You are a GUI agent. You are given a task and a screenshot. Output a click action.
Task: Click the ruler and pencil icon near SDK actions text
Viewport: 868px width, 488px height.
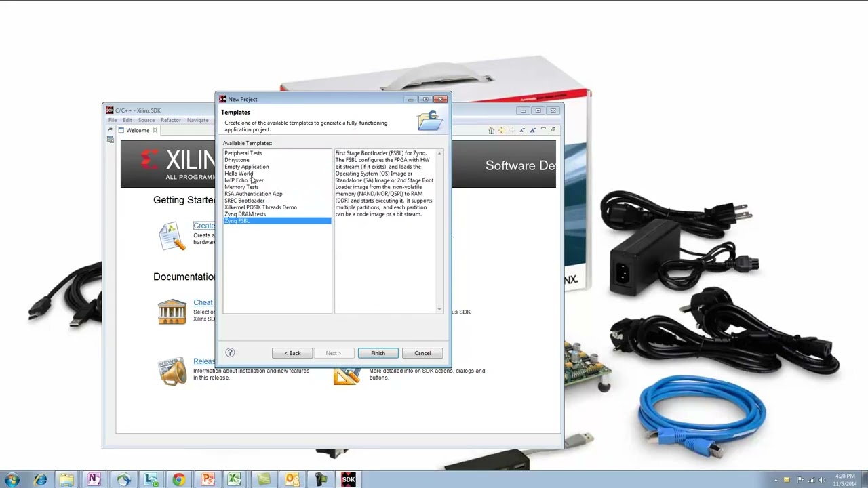(x=347, y=375)
